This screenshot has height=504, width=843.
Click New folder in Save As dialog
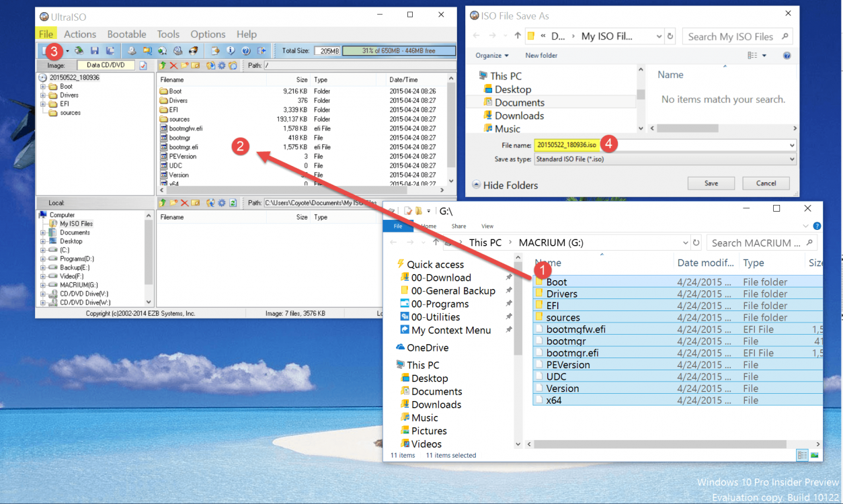tap(541, 55)
